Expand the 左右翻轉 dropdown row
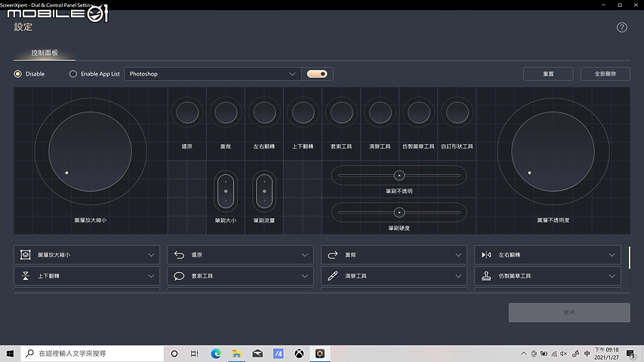The image size is (644, 362). tap(547, 255)
